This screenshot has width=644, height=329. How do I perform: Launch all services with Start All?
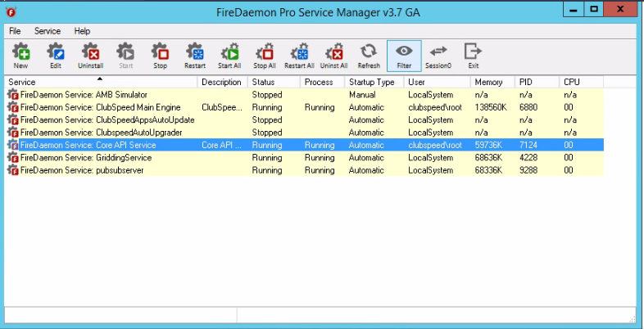pyautogui.click(x=229, y=56)
